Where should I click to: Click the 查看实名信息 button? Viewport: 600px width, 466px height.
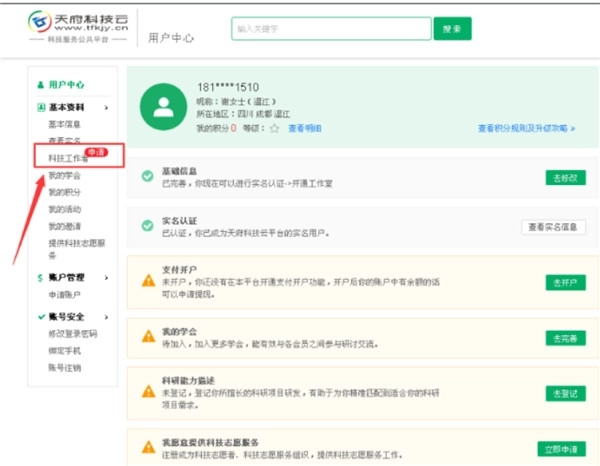[x=553, y=227]
